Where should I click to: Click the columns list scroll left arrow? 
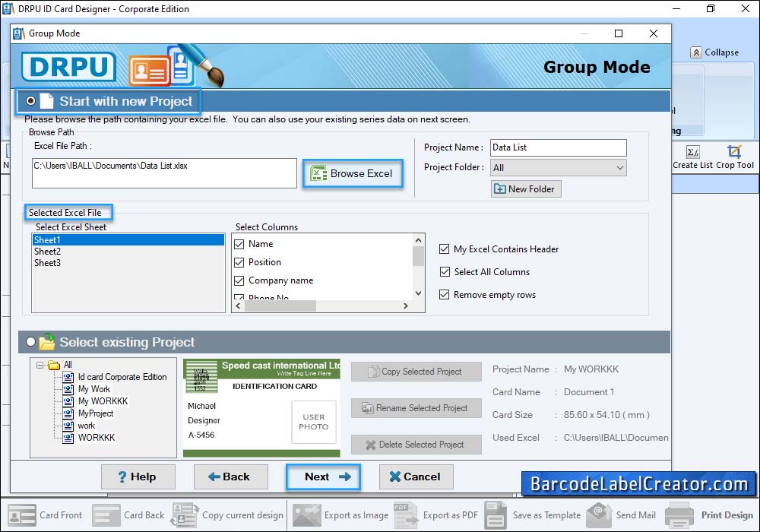(238, 306)
